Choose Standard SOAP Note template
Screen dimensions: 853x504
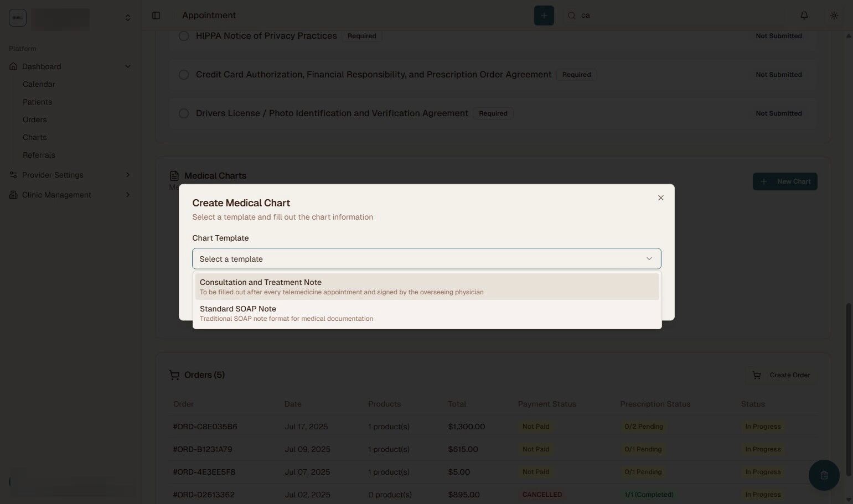[427, 313]
